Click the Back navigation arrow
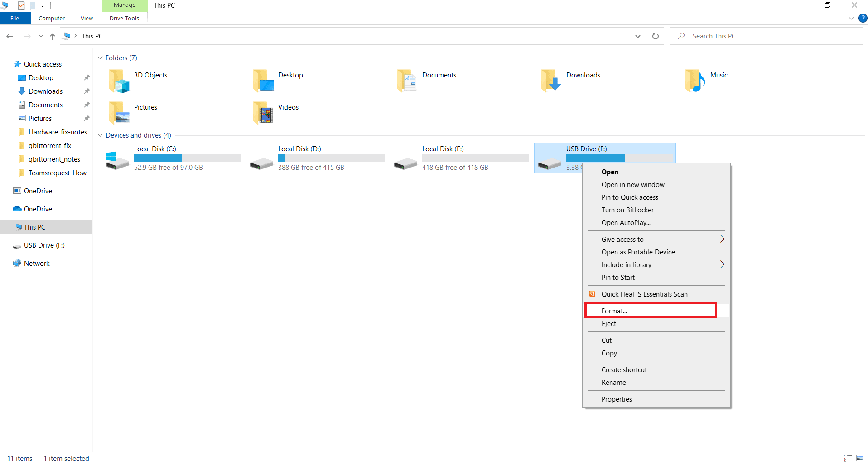 click(10, 36)
